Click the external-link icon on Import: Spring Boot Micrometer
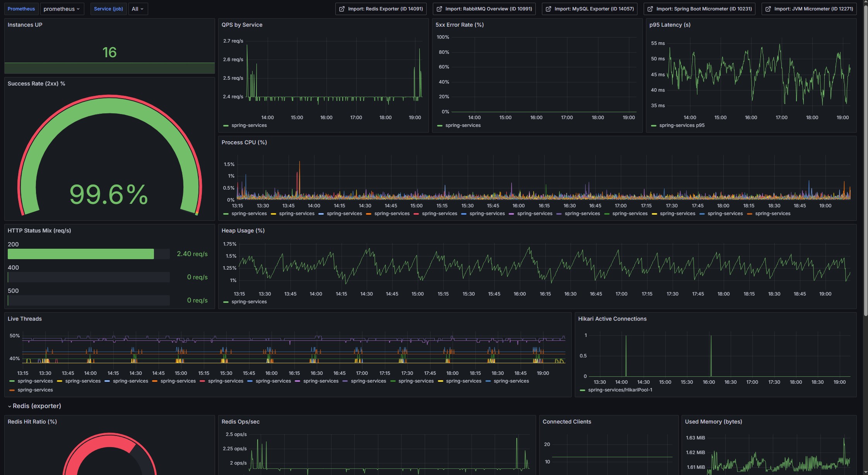This screenshot has height=475, width=868. [x=652, y=8]
